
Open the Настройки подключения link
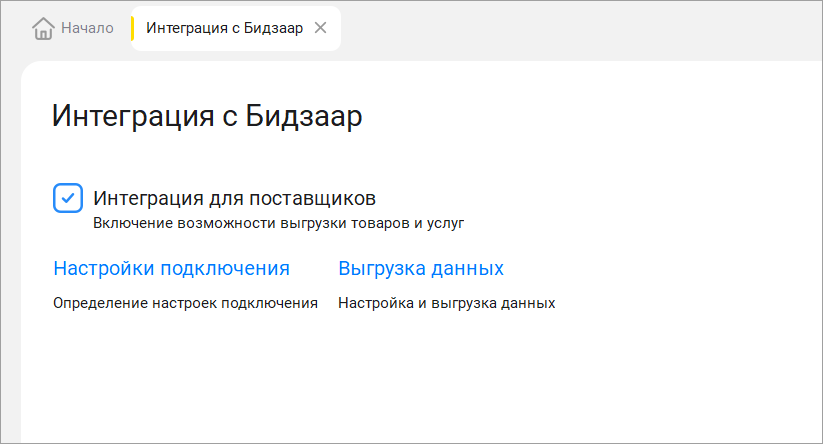(172, 268)
